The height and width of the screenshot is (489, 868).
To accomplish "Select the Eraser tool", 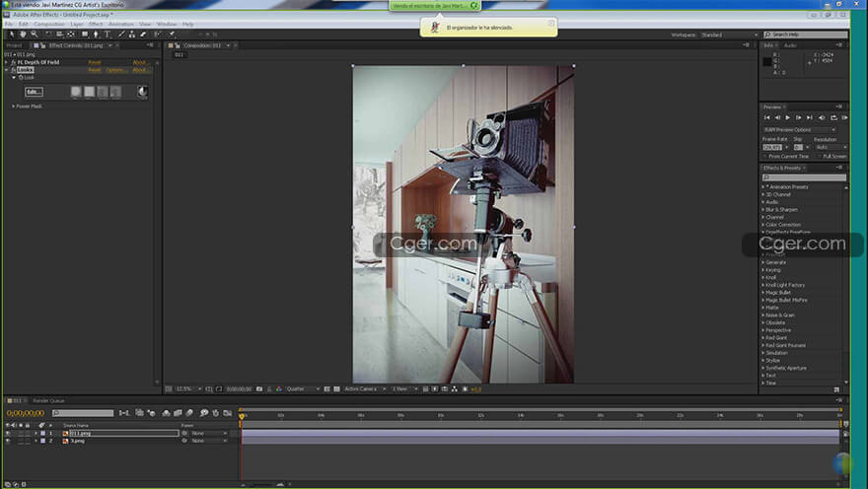I will (x=143, y=35).
